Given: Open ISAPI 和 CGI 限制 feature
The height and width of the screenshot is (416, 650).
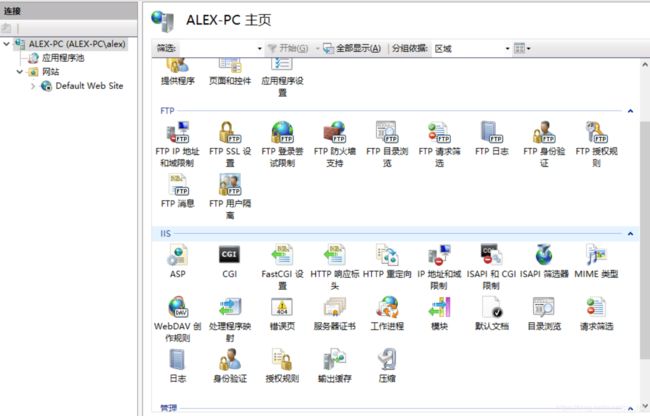Looking at the screenshot, I should coord(492,266).
